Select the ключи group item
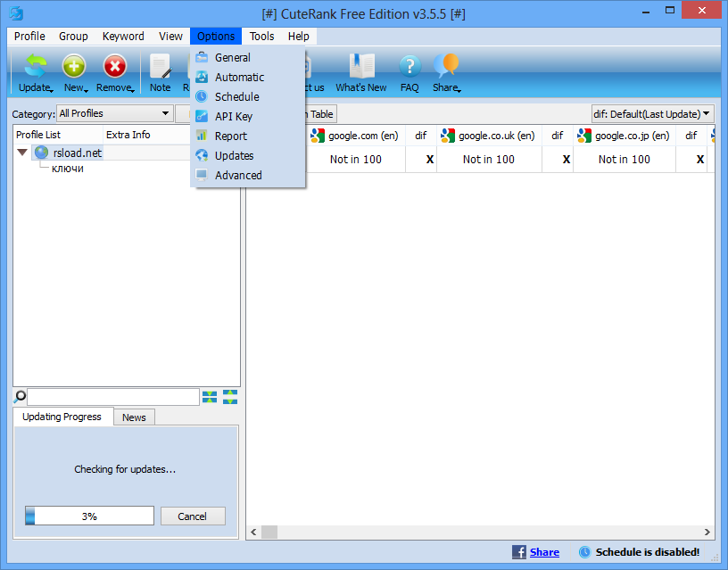This screenshot has height=570, width=728. click(x=68, y=169)
